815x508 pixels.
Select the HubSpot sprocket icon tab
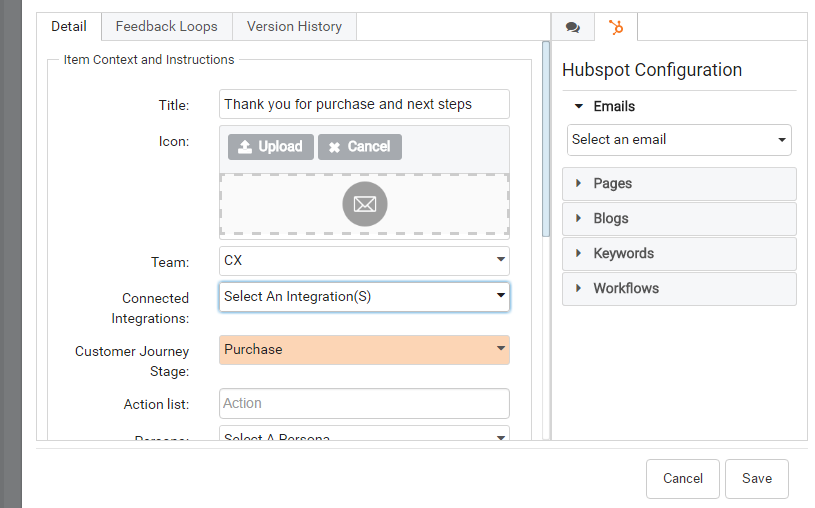(616, 27)
